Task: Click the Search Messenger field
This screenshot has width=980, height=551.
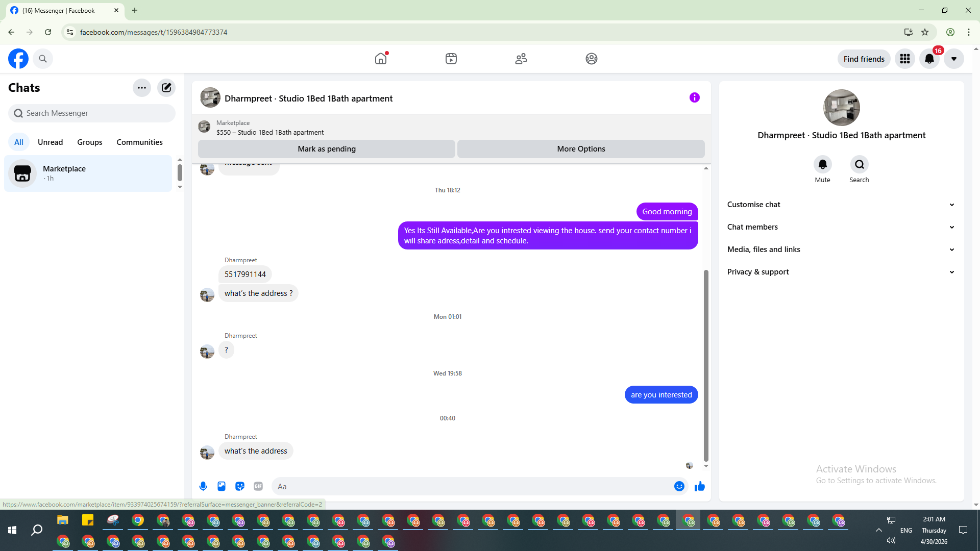Action: [x=92, y=113]
